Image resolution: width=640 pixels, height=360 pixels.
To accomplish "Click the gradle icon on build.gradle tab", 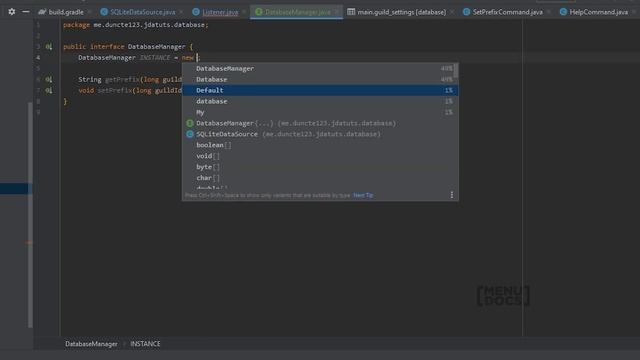I will click(x=42, y=12).
